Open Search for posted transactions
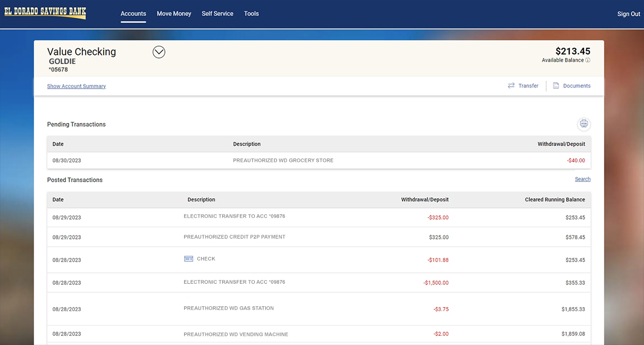The width and height of the screenshot is (644, 345). click(582, 179)
